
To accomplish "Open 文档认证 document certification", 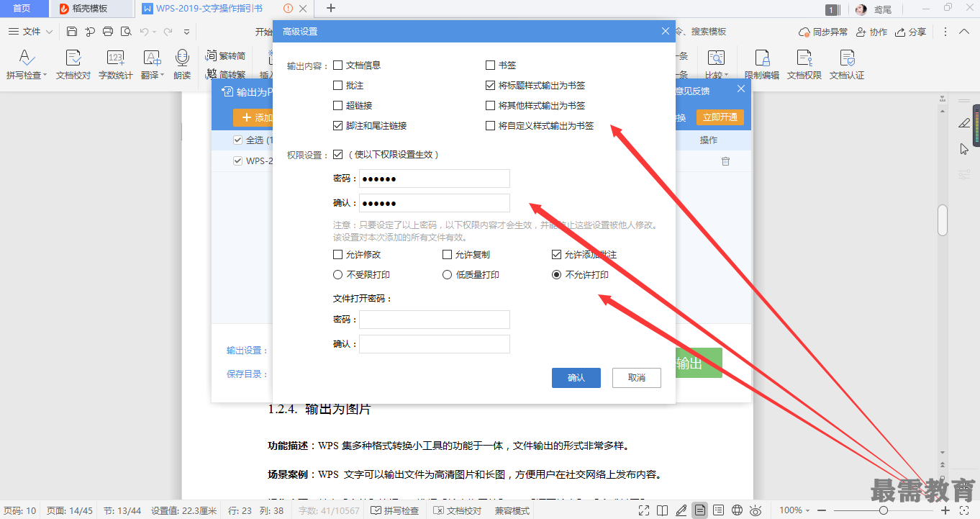I will click(x=847, y=65).
